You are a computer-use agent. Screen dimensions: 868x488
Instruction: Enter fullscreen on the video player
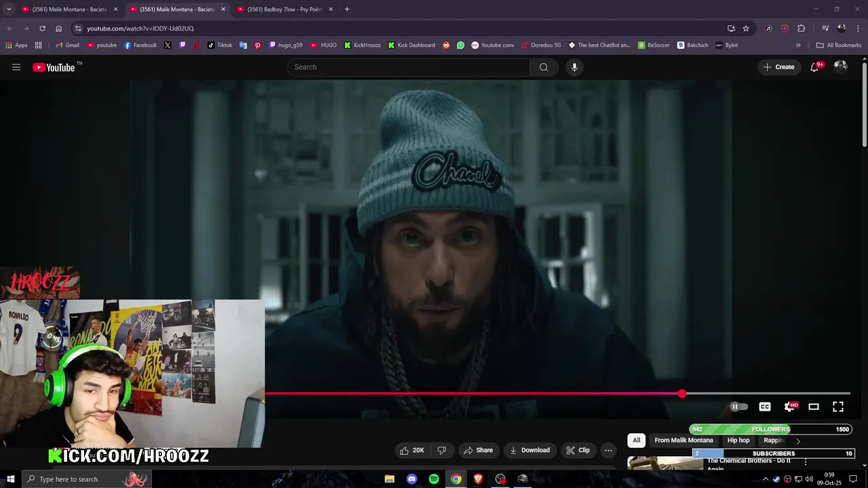click(x=838, y=407)
